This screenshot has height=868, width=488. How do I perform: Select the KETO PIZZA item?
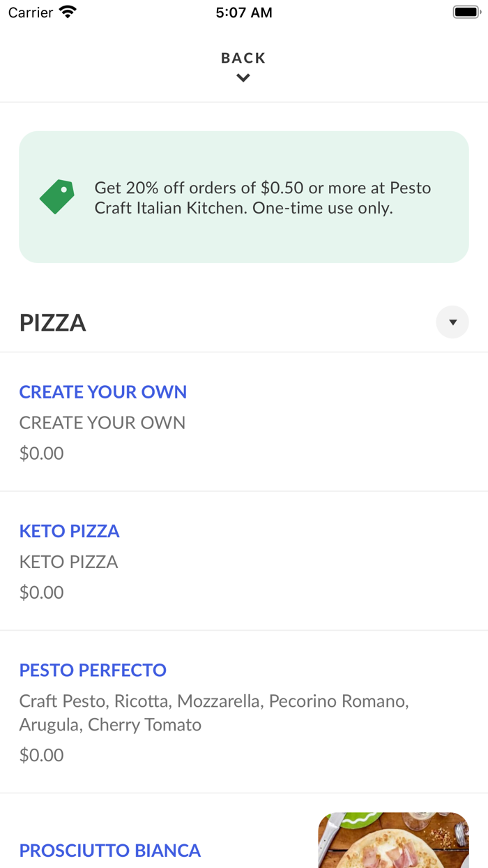(x=69, y=531)
